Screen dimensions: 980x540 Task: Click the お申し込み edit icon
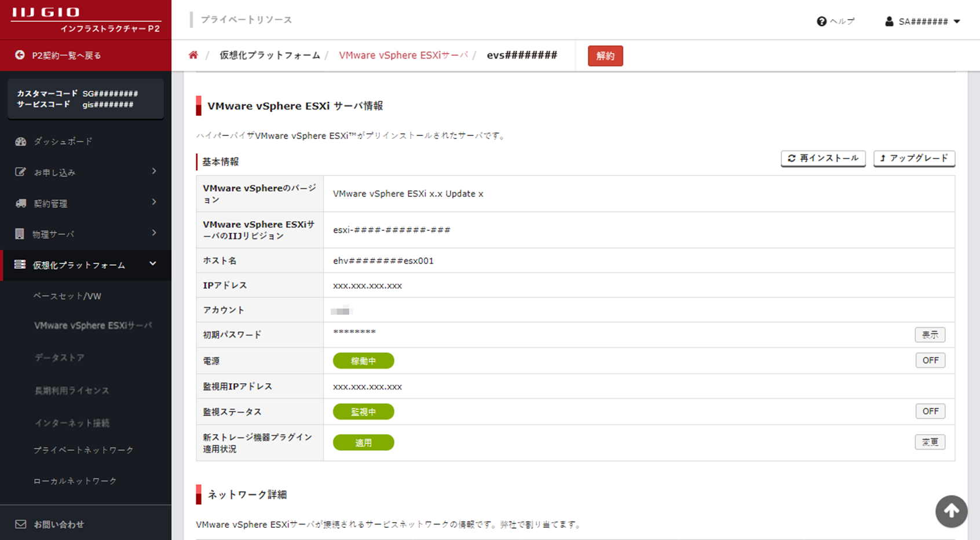click(20, 172)
